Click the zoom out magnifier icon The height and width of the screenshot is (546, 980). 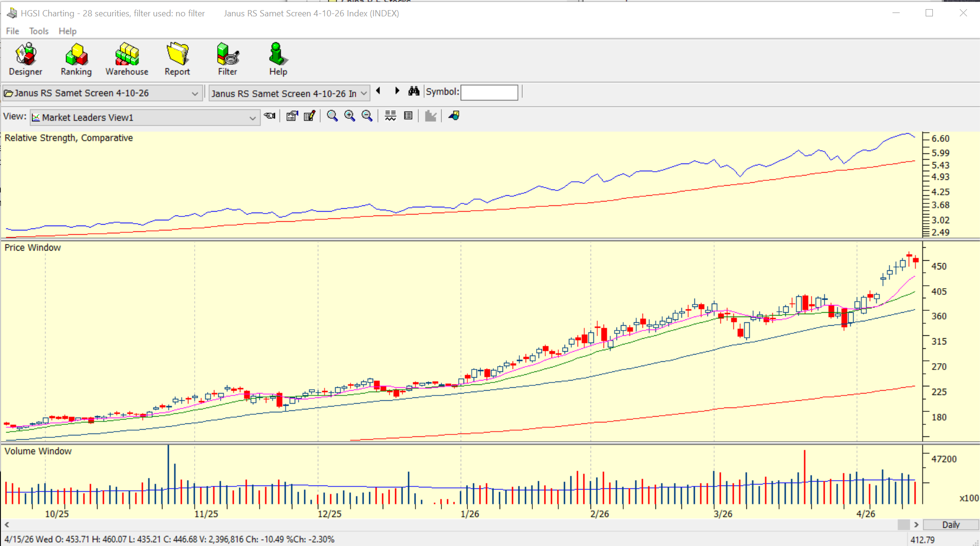[367, 116]
